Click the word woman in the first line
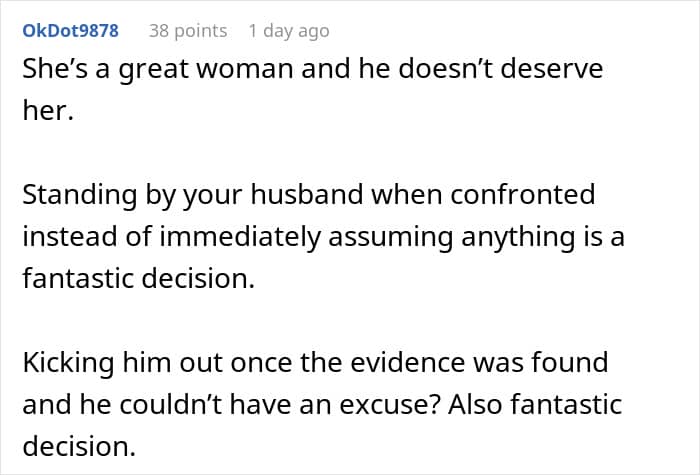 coord(245,69)
